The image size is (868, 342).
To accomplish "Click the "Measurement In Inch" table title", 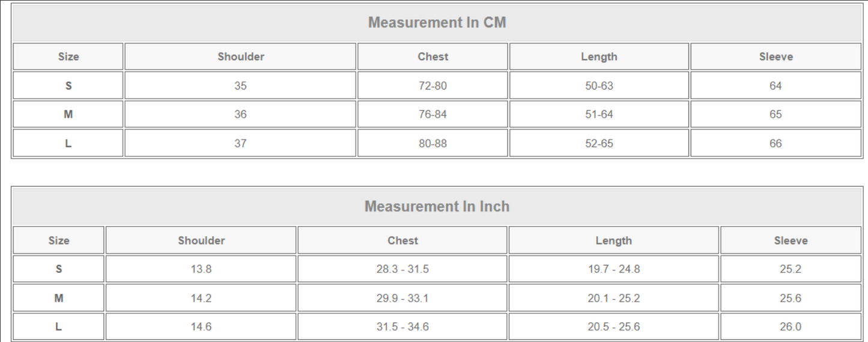I will point(437,207).
